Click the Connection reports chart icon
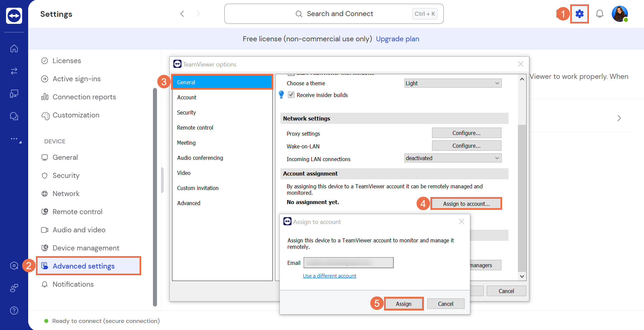 coord(45,97)
